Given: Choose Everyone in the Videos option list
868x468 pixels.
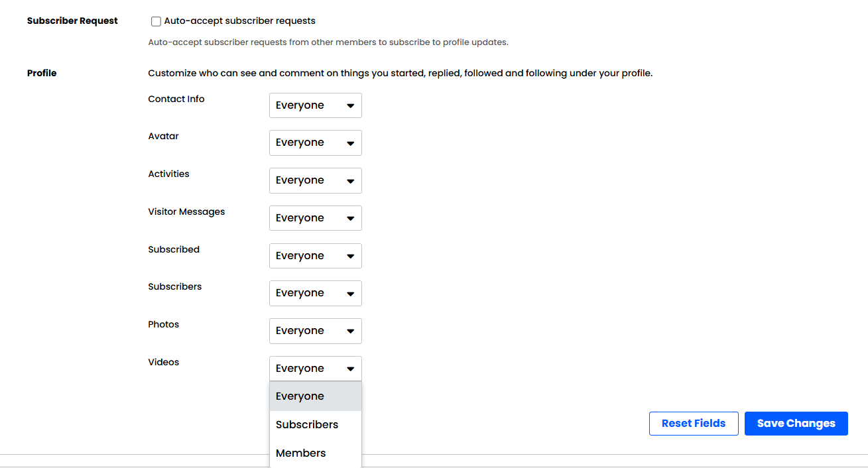Looking at the screenshot, I should tap(316, 396).
